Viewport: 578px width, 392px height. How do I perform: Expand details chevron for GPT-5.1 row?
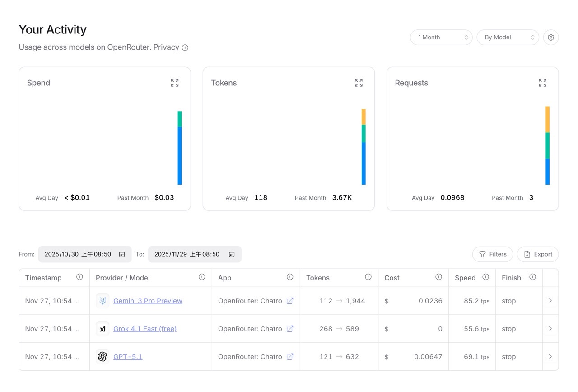(x=550, y=357)
